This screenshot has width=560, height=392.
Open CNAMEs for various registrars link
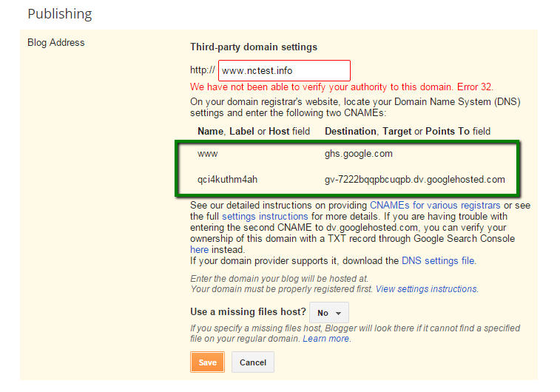pyautogui.click(x=435, y=206)
